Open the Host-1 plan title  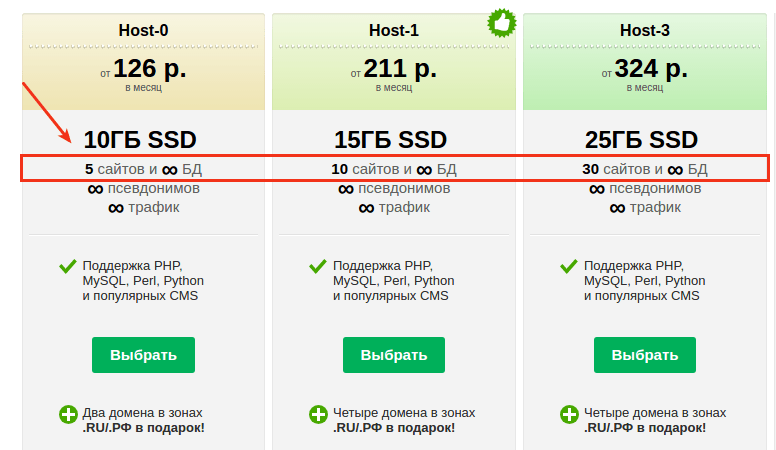tap(394, 30)
